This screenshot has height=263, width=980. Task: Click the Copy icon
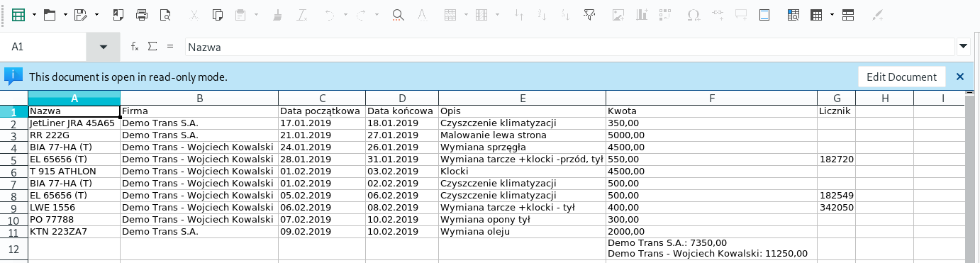coord(218,14)
